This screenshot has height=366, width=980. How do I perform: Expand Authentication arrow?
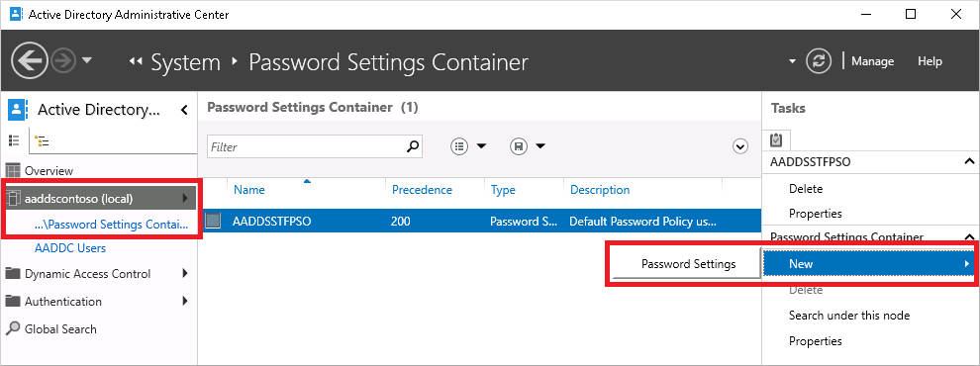pyautogui.click(x=185, y=301)
